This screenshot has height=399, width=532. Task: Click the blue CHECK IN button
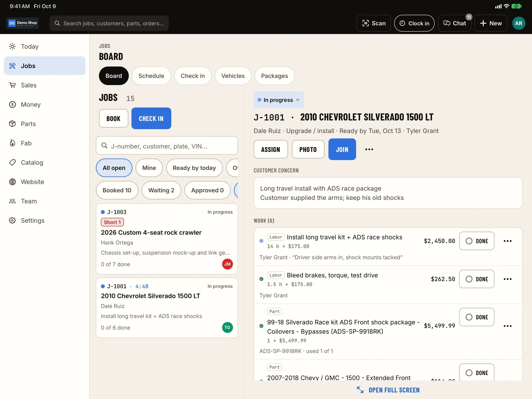coord(151,118)
